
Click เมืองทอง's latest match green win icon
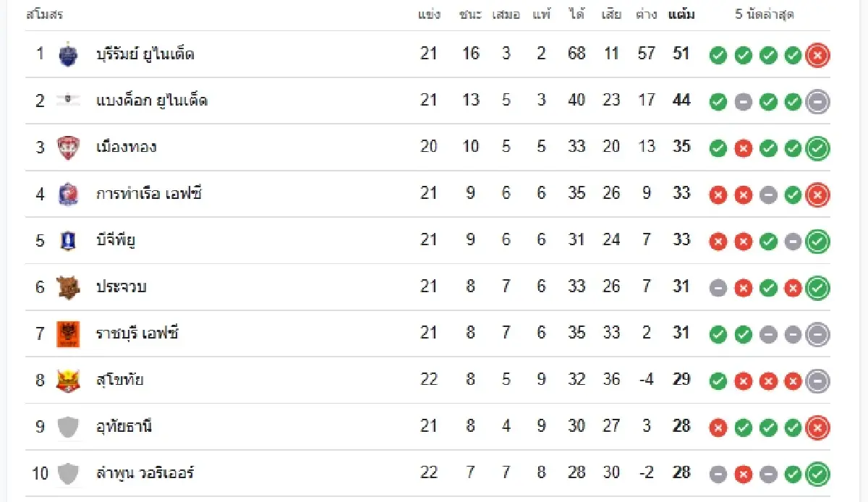[x=817, y=148]
